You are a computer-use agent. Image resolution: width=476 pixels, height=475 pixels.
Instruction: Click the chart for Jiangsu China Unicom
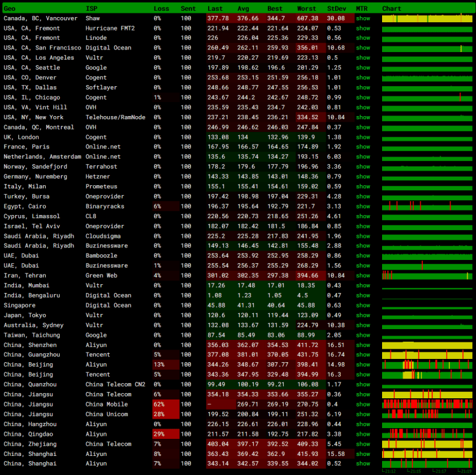coord(426,414)
